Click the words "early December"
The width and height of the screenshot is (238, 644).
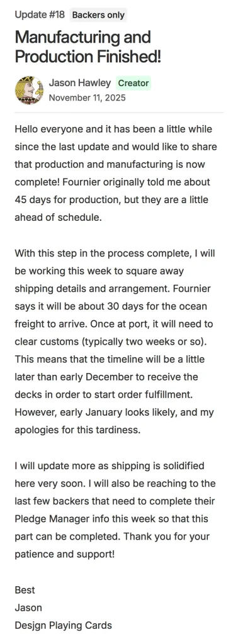pos(88,377)
